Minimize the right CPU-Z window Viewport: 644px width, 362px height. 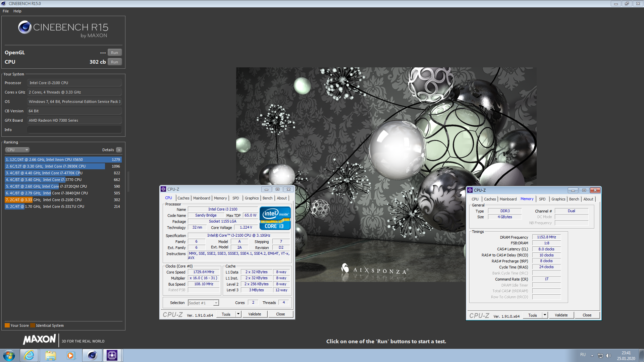point(573,190)
